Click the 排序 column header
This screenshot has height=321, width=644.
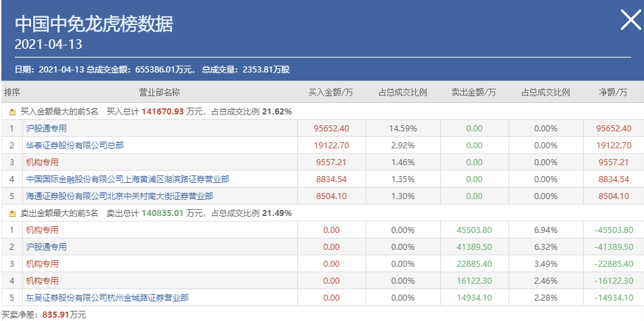(12, 92)
